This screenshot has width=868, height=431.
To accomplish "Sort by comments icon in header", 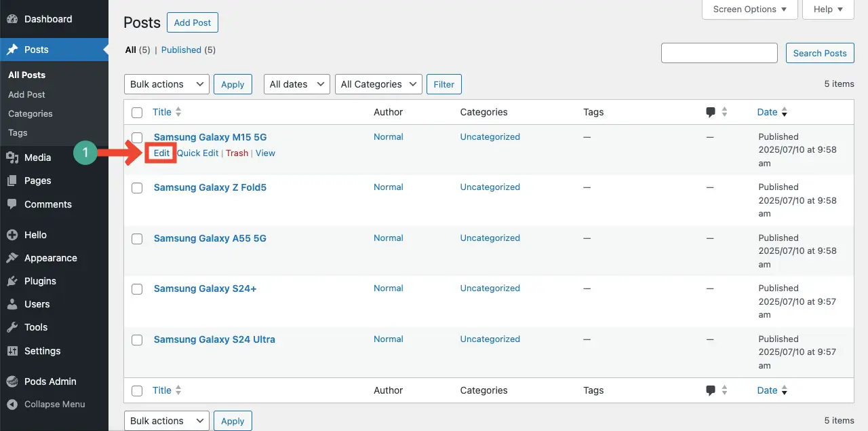I will pyautogui.click(x=711, y=113).
